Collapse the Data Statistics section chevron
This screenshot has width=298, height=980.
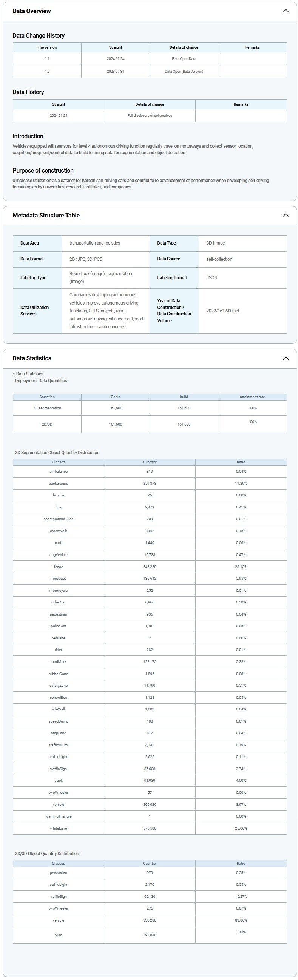pos(286,358)
